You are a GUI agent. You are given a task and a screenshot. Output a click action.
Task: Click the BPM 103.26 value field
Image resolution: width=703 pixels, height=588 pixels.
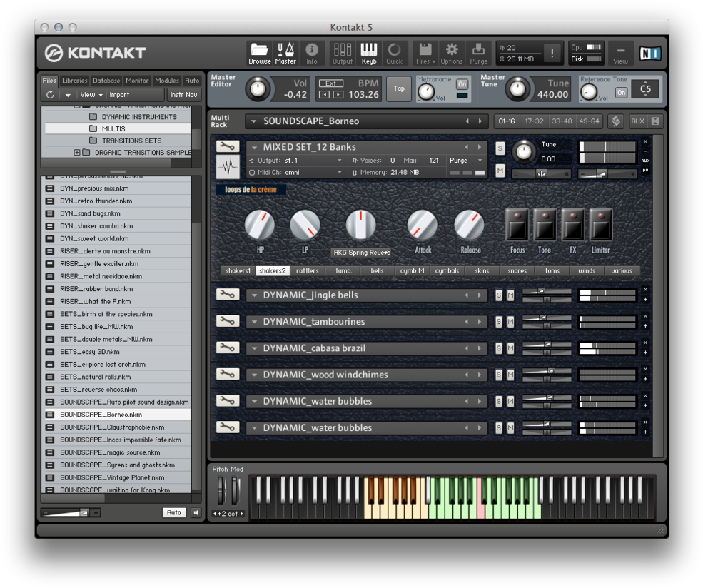tap(363, 95)
